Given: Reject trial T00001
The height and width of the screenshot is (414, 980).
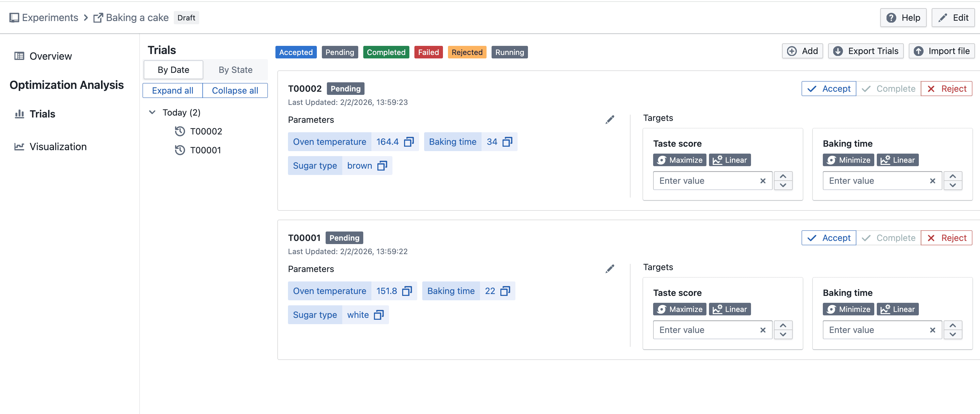Looking at the screenshot, I should [946, 238].
